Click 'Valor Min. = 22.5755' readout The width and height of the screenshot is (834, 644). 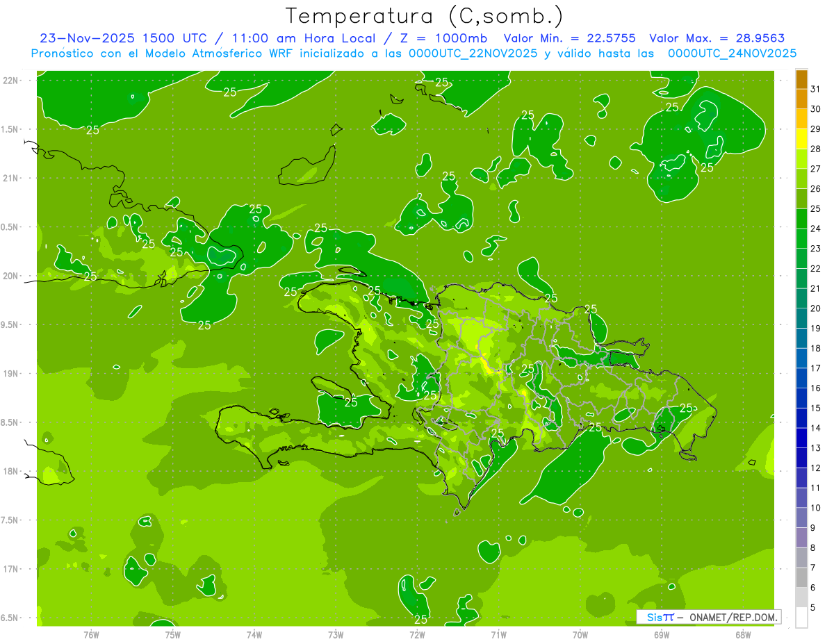click(570, 38)
